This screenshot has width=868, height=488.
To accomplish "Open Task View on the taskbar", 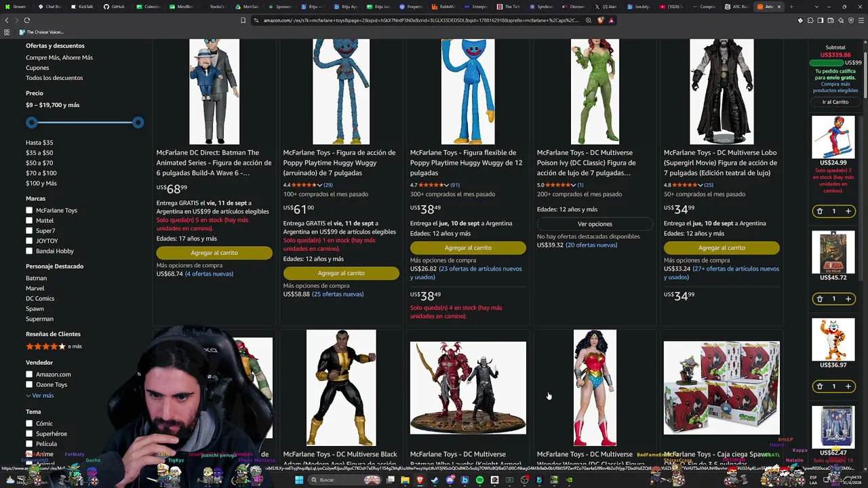I will coord(390,480).
